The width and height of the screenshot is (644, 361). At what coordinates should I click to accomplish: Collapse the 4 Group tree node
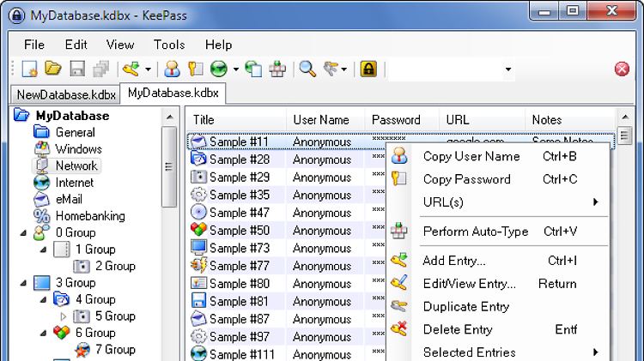44,299
